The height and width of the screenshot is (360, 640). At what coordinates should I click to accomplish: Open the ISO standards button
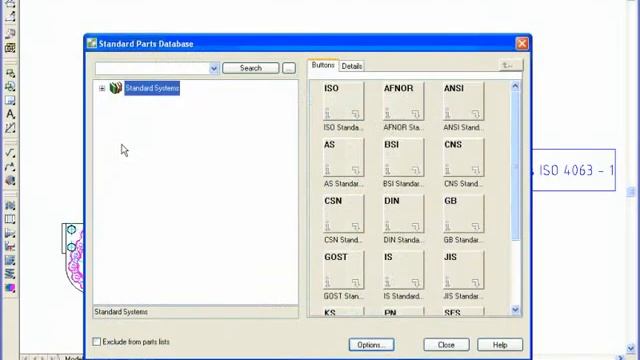click(343, 101)
